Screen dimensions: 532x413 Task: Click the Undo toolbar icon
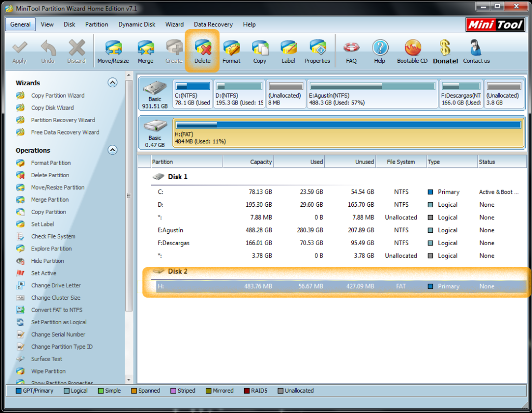point(48,51)
